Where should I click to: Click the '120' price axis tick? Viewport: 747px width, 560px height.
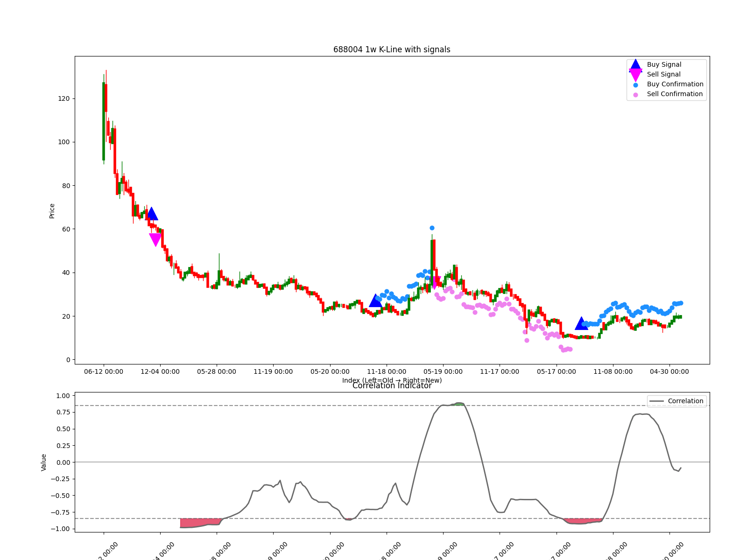pyautogui.click(x=64, y=98)
